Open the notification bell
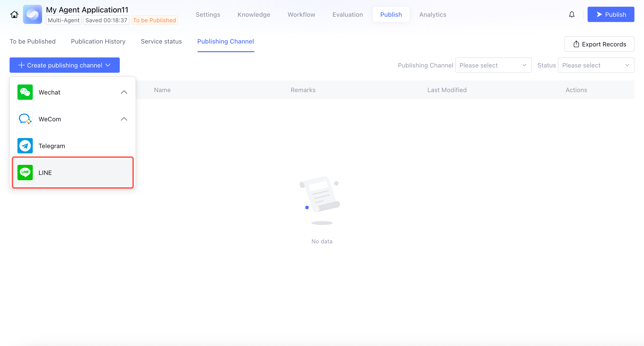644x346 pixels. pyautogui.click(x=572, y=15)
